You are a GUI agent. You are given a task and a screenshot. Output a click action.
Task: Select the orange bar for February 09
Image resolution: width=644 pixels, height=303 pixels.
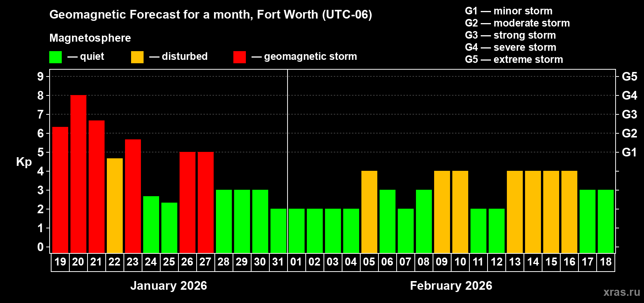point(442,212)
